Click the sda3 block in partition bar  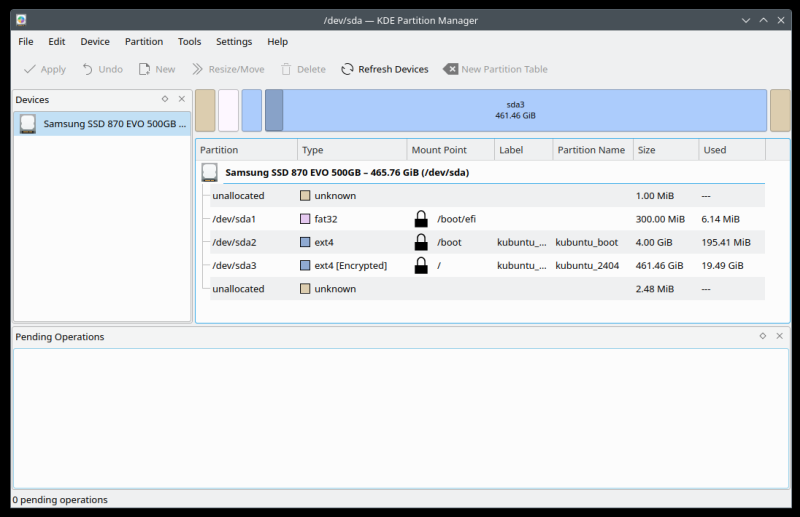pyautogui.click(x=516, y=110)
